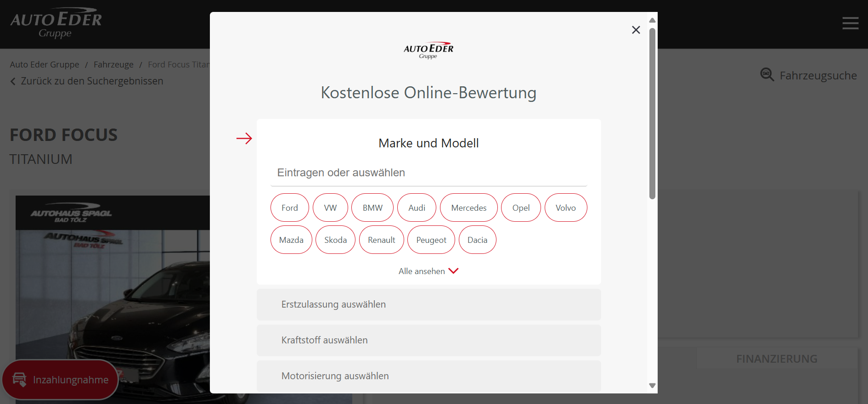Viewport: 868px width, 404px height.
Task: Select the VW brand chip
Action: coord(330,208)
